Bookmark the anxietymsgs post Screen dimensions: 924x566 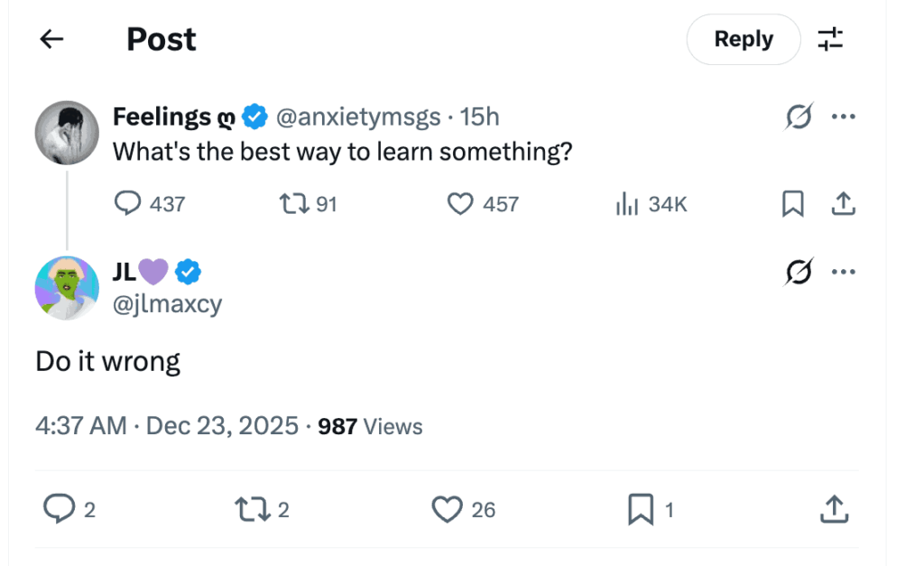pos(791,204)
